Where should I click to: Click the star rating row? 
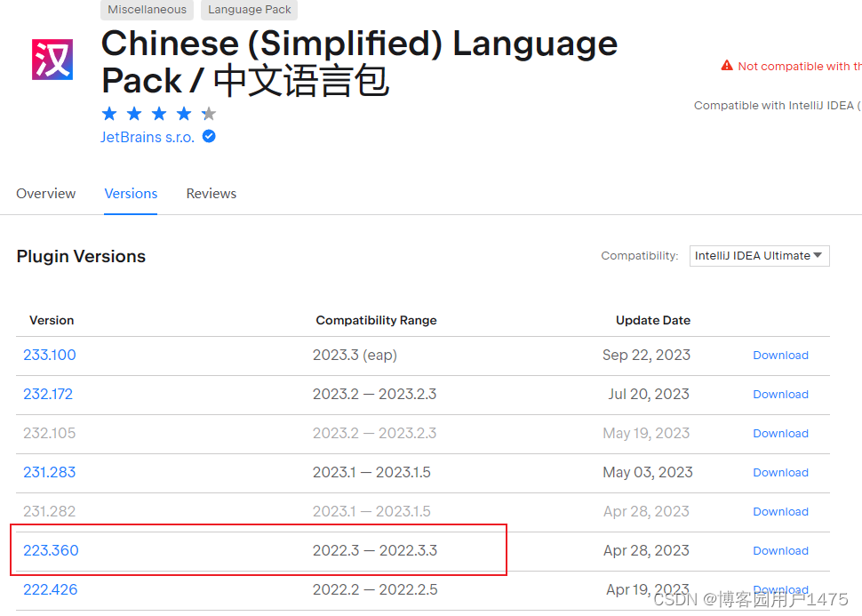[x=159, y=114]
